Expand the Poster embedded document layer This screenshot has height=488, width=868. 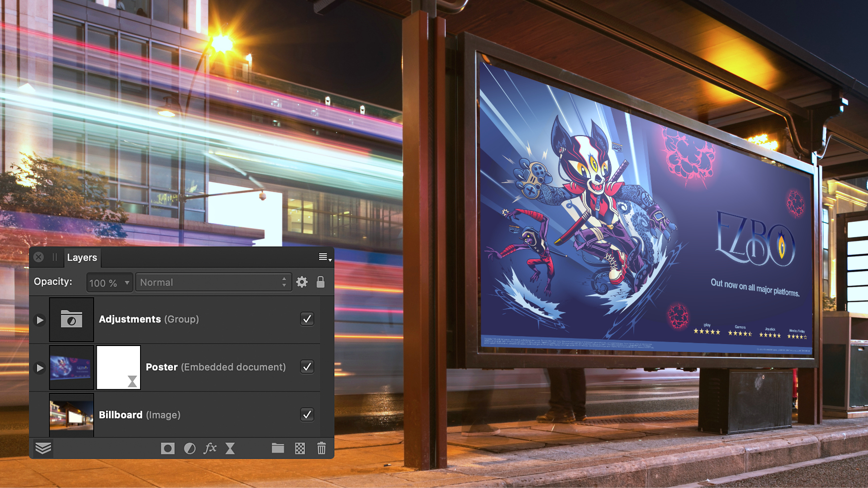pyautogui.click(x=40, y=368)
